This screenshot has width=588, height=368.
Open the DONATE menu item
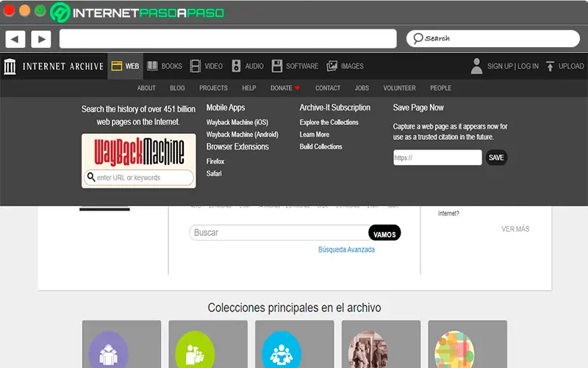[282, 88]
